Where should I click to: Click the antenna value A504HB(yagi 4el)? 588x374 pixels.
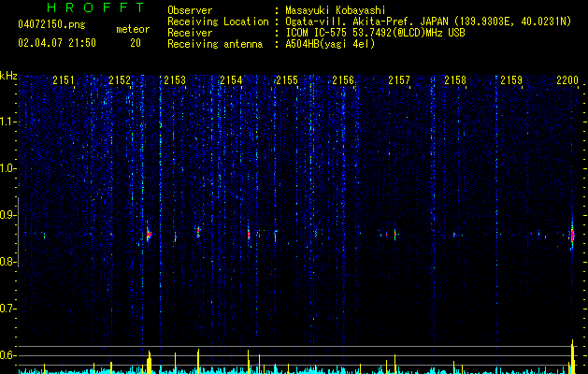330,44
